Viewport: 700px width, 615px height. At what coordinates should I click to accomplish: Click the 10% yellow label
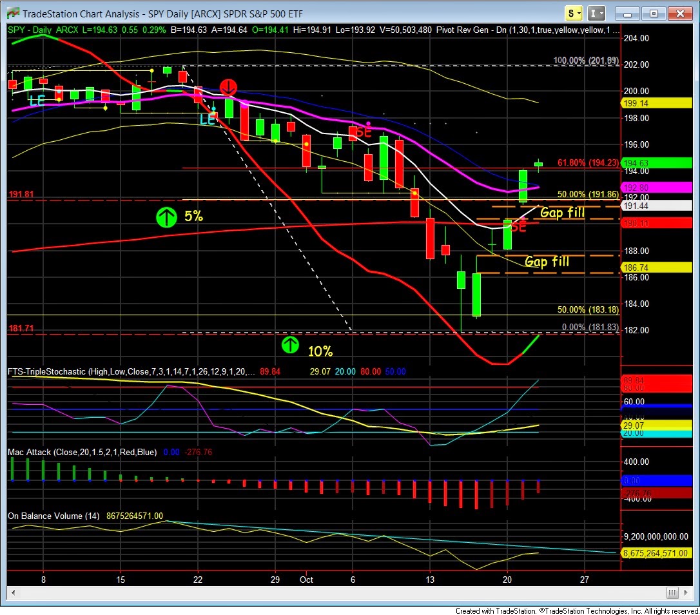pos(320,351)
